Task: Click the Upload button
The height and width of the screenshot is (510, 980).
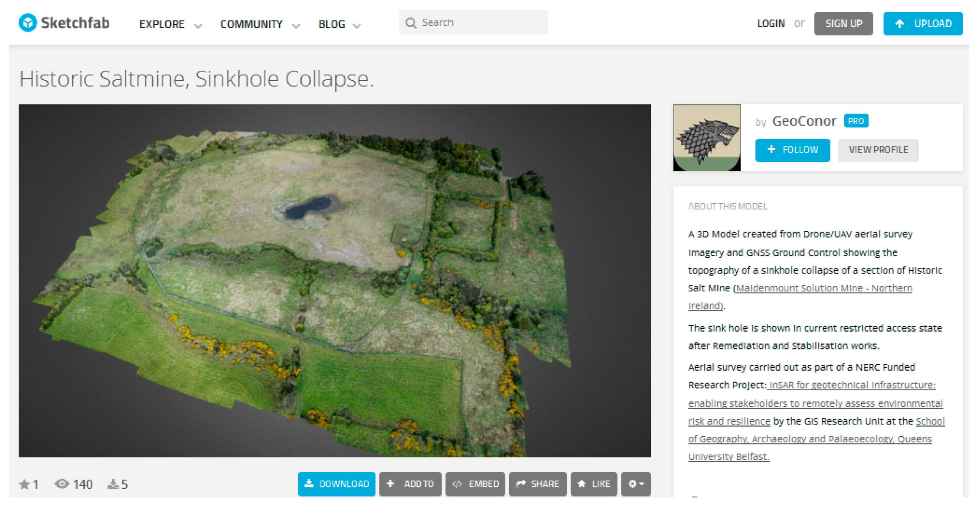Action: coord(923,23)
